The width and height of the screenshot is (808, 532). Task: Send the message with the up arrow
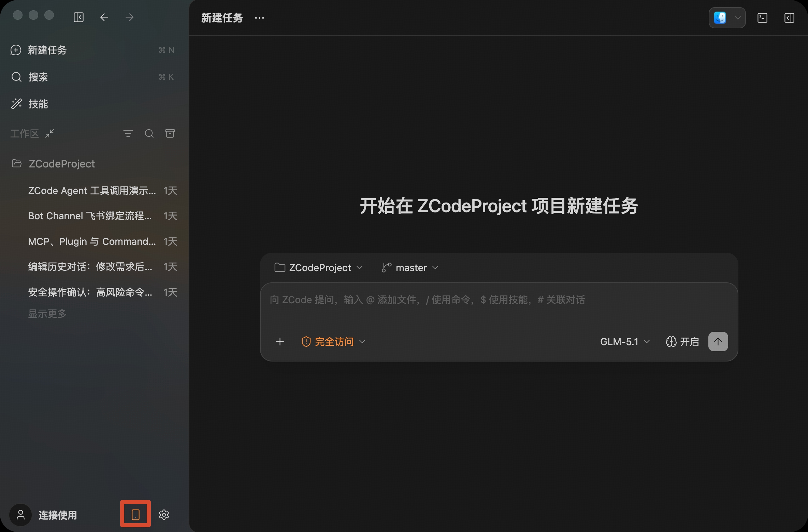click(x=718, y=341)
